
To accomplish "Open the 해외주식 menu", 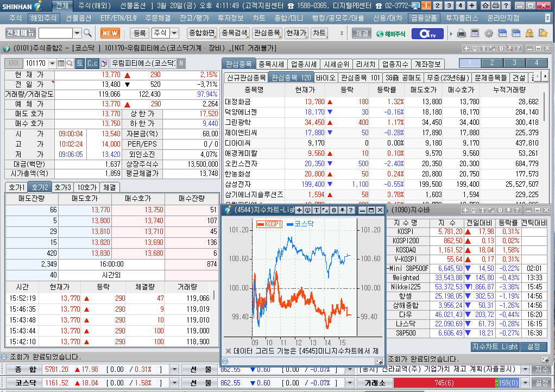I will [x=43, y=18].
